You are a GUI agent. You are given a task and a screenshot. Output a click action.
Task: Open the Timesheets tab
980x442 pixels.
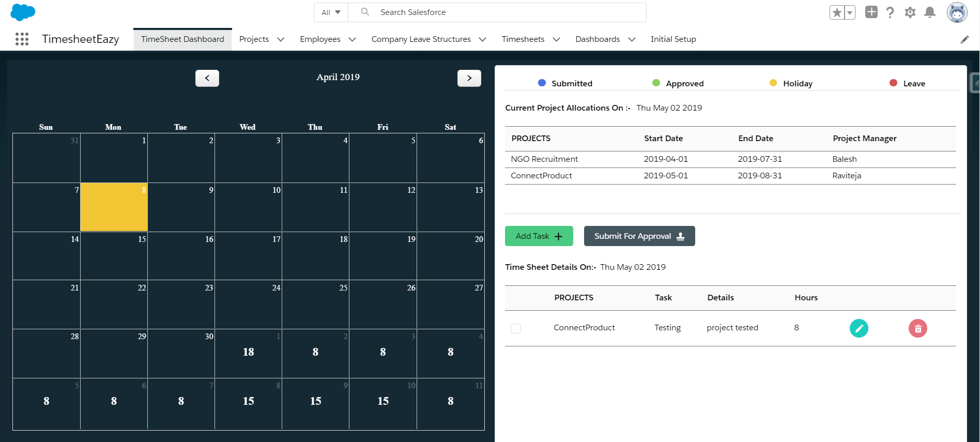(523, 39)
